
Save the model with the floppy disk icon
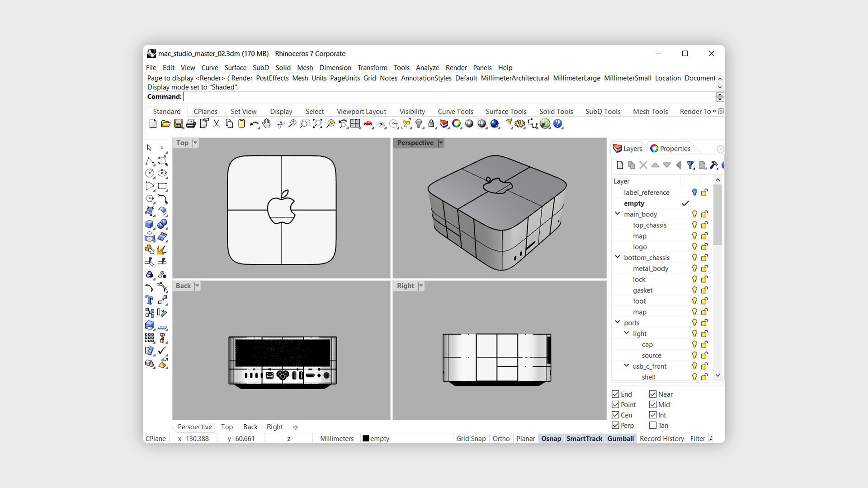click(x=178, y=124)
